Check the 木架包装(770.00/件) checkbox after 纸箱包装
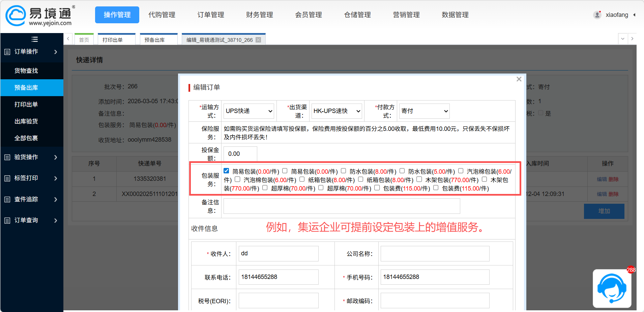The height and width of the screenshot is (312, 644). click(419, 179)
